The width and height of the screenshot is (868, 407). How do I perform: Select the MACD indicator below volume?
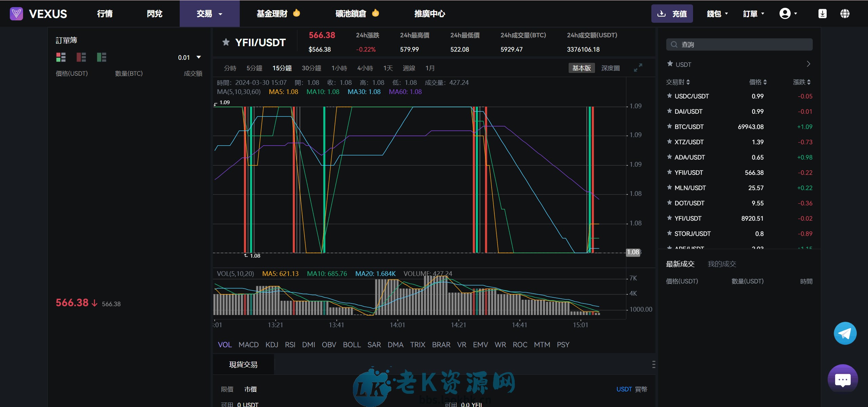pyautogui.click(x=249, y=345)
